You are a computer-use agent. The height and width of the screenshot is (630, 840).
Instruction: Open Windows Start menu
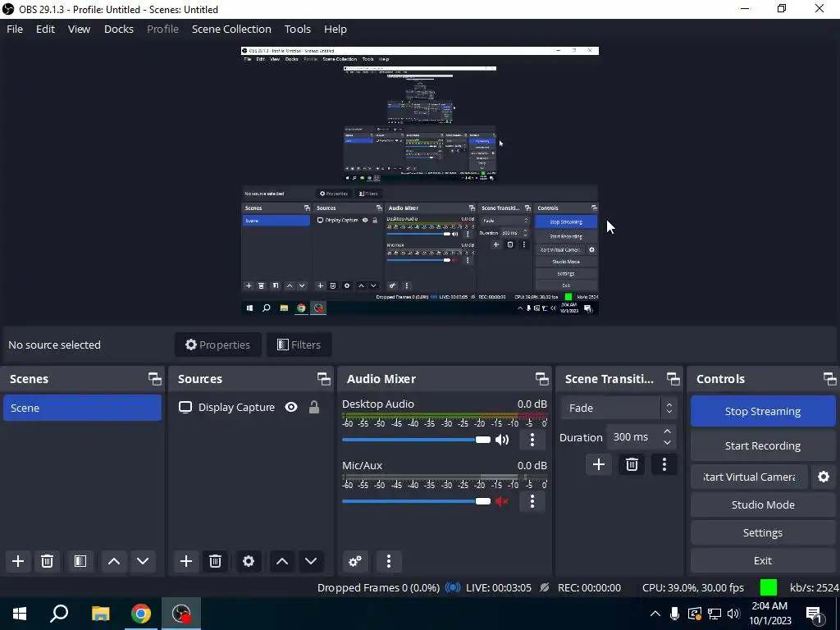20,614
